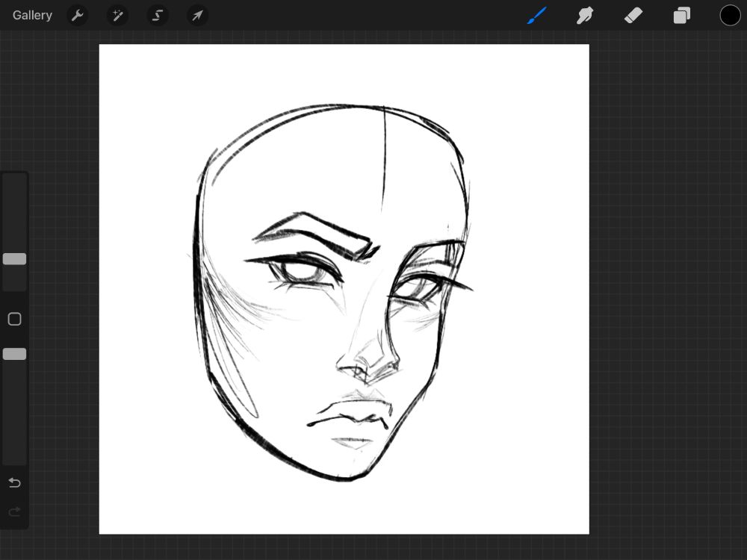747x560 pixels.
Task: Tap the brush opacity slider
Action: 15,354
